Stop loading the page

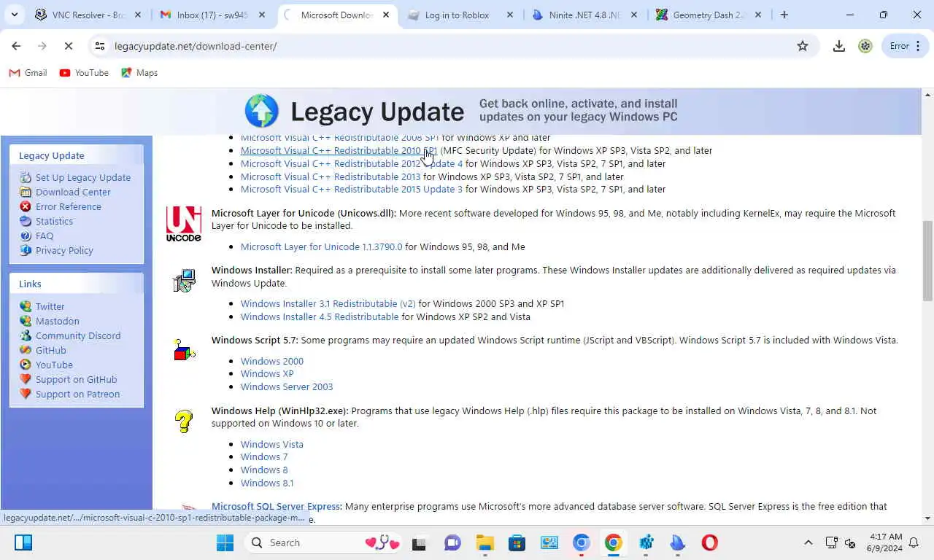tap(68, 46)
